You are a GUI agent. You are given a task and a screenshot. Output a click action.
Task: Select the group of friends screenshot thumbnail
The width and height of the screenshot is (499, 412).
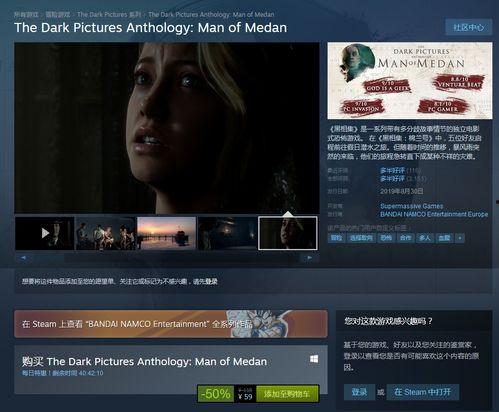point(106,233)
